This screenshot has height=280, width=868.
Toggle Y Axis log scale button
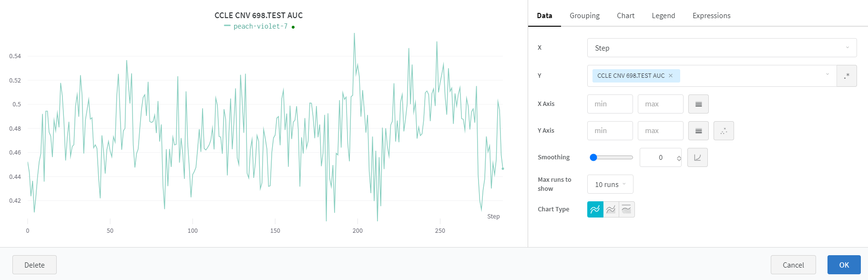(698, 131)
